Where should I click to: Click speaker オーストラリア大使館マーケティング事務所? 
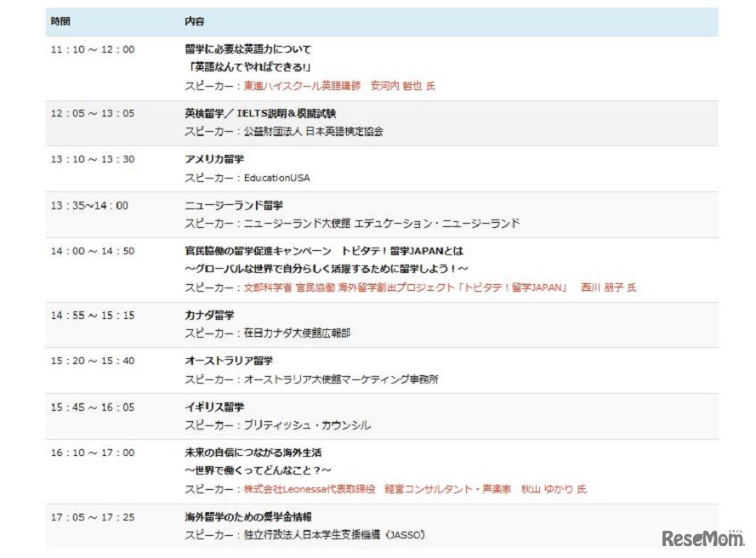pyautogui.click(x=341, y=379)
